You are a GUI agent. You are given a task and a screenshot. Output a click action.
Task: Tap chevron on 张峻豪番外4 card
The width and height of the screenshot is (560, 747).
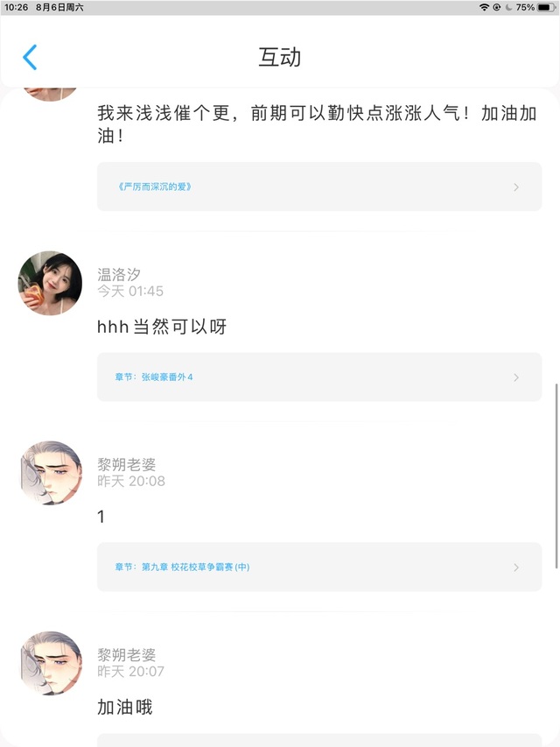pos(516,377)
